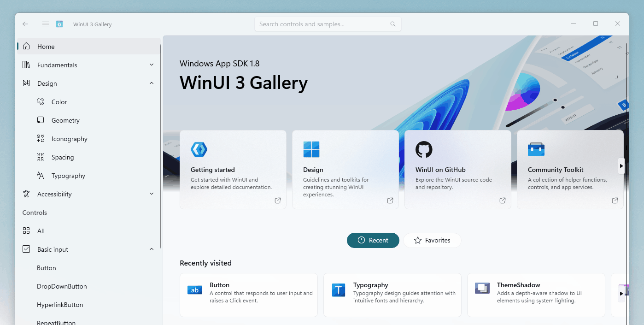Open the Design guidelines card
This screenshot has height=325, width=644.
pos(345,170)
